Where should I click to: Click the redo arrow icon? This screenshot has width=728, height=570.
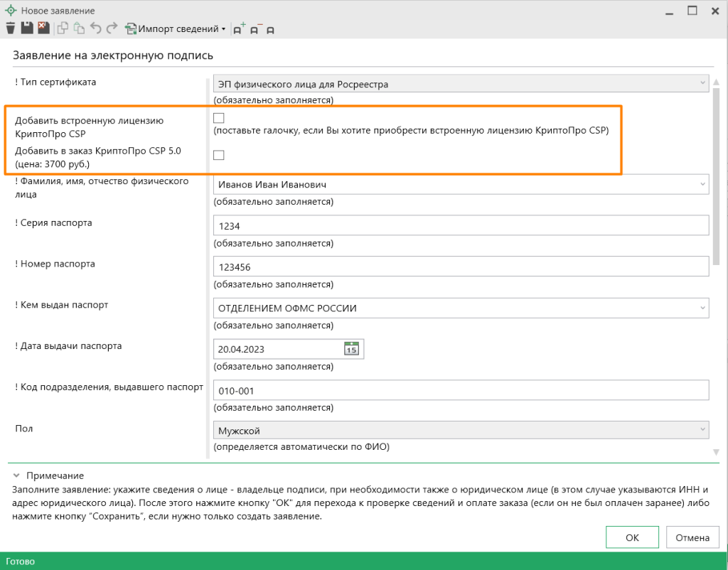[112, 28]
